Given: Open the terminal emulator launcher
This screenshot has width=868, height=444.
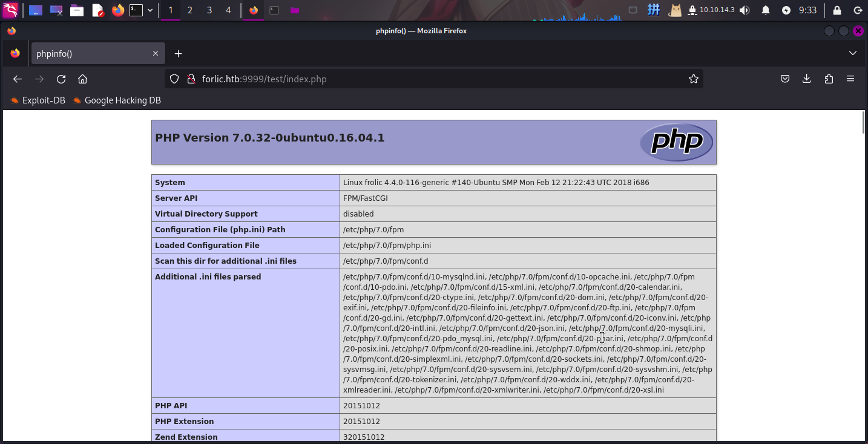Looking at the screenshot, I should pos(137,10).
